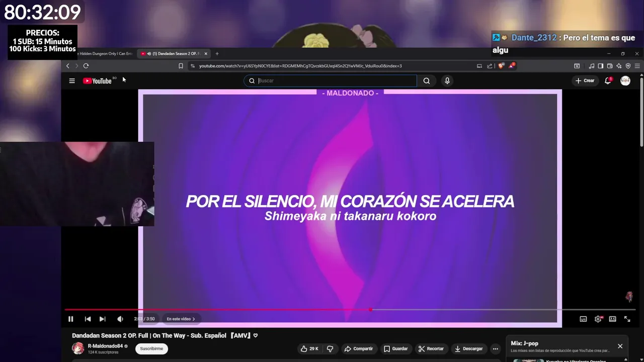This screenshot has height=362, width=644.
Task: Click the video title Dandadan Season 2 OP
Action: (x=165, y=335)
